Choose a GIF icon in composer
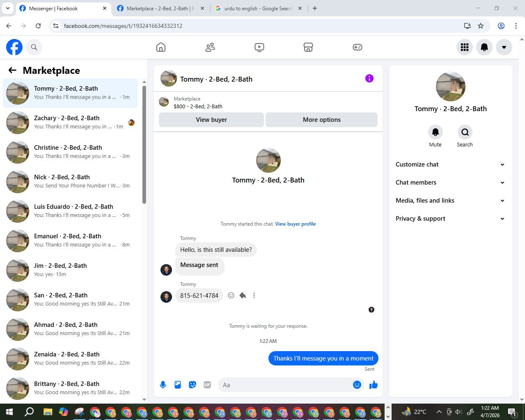 207,385
